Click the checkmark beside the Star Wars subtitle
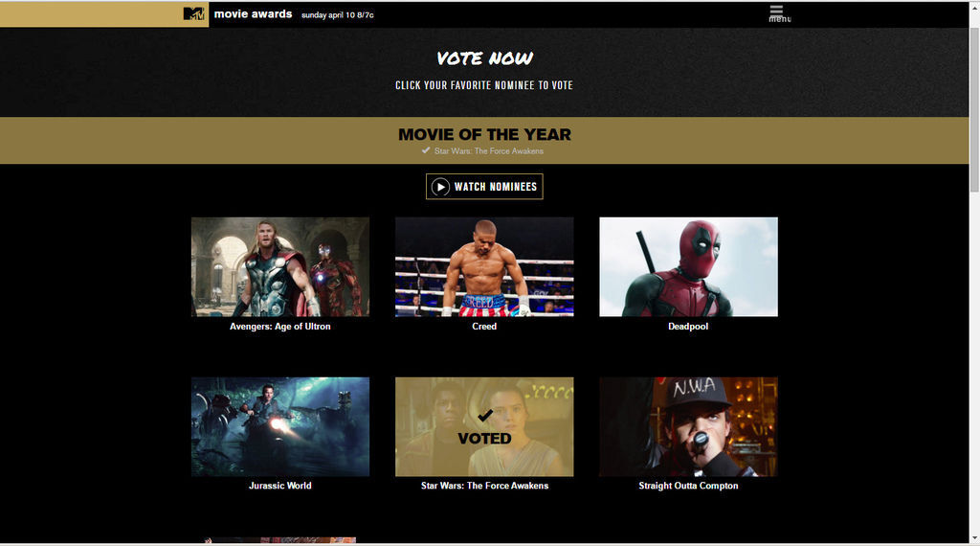 (426, 150)
